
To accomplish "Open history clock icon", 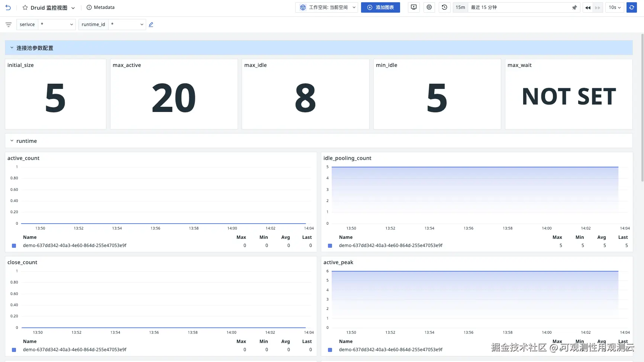I will click(444, 7).
